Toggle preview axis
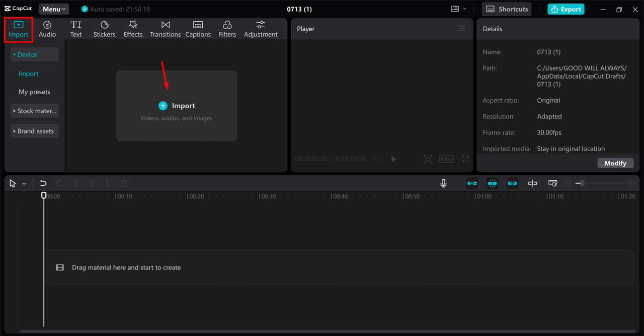 pyautogui.click(x=532, y=183)
